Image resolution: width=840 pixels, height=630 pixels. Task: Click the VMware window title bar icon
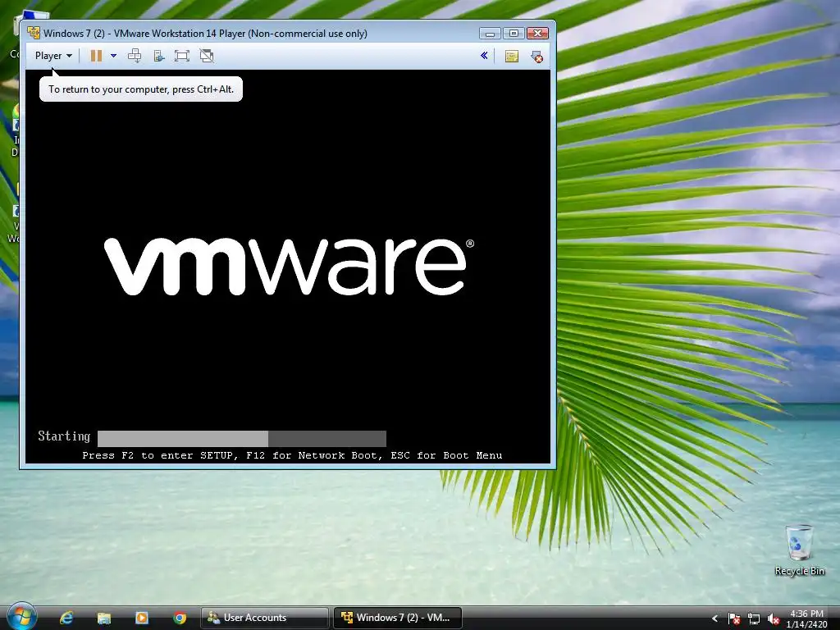[34, 33]
